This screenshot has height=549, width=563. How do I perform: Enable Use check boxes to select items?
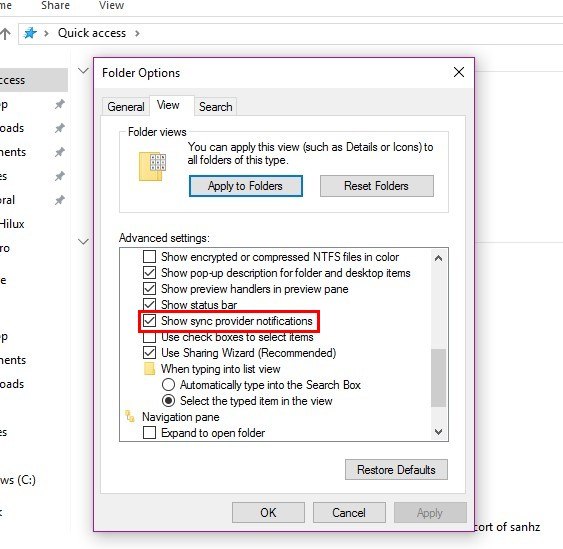tap(149, 337)
